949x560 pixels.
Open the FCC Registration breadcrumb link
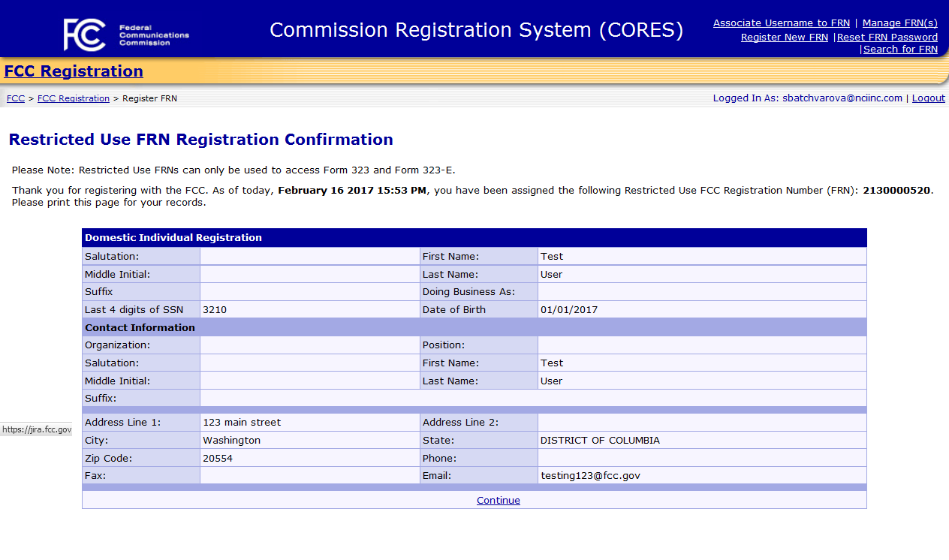click(x=74, y=98)
